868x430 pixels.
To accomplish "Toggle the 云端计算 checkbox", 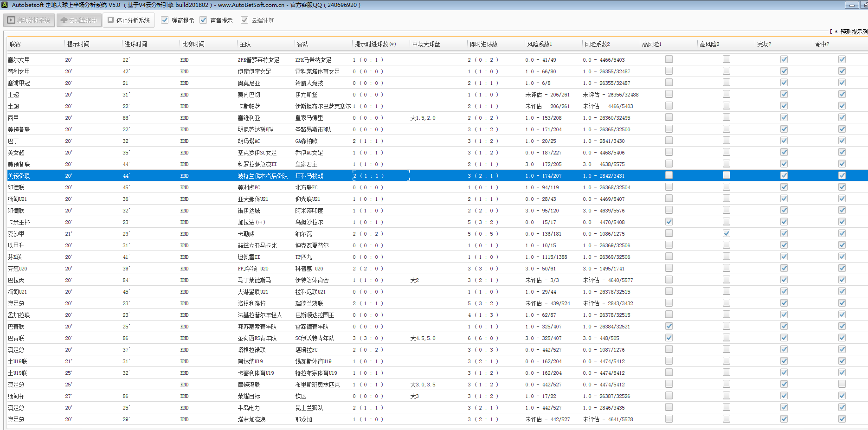I will coord(244,20).
